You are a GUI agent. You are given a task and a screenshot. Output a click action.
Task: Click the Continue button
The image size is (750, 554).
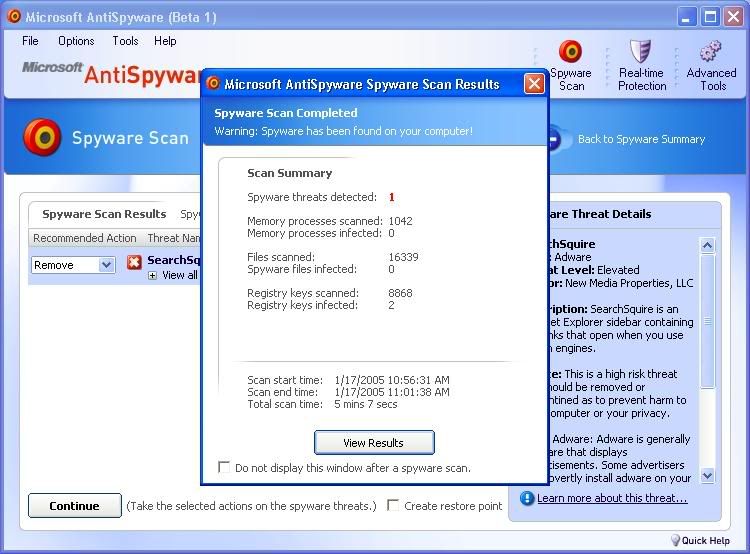tap(75, 506)
